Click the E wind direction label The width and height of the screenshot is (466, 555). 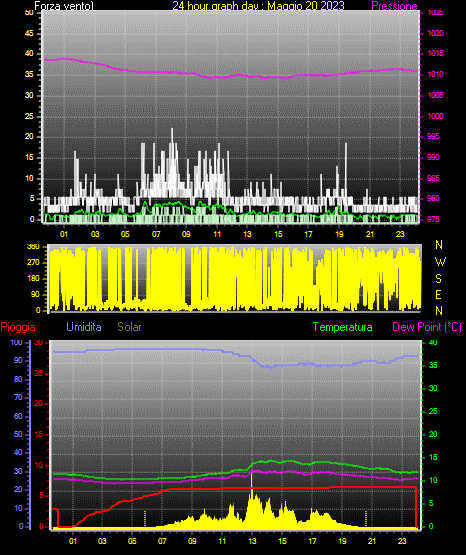(438, 294)
